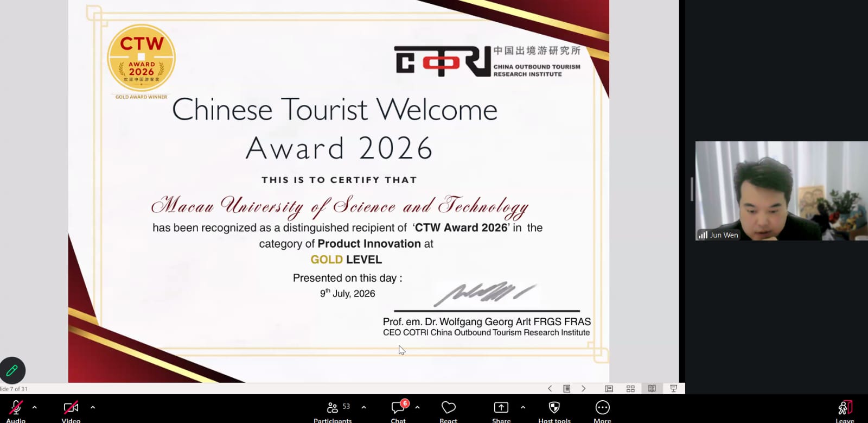
Task: Expand participant options caret beside Participants
Action: [363, 407]
